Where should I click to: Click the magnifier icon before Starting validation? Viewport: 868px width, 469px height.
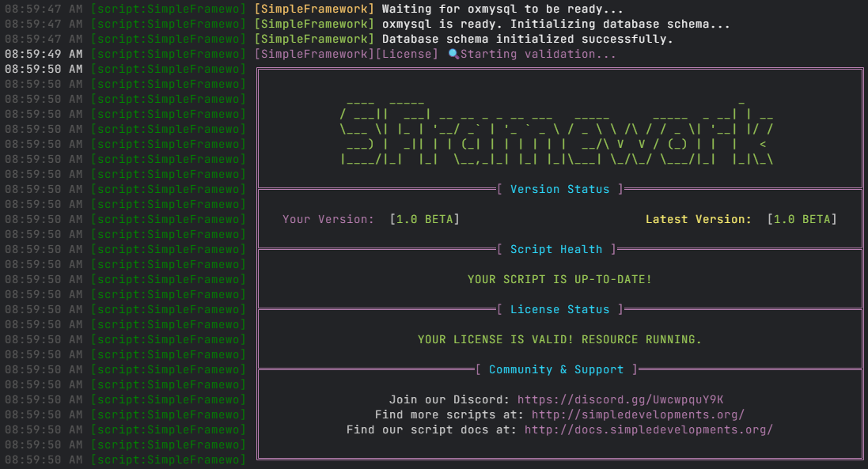[453, 54]
